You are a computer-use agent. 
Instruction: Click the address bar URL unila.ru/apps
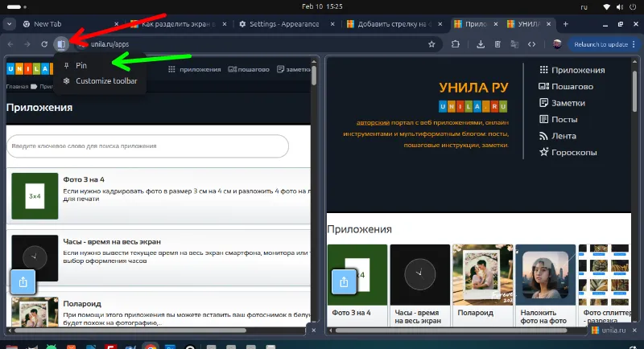tap(109, 44)
